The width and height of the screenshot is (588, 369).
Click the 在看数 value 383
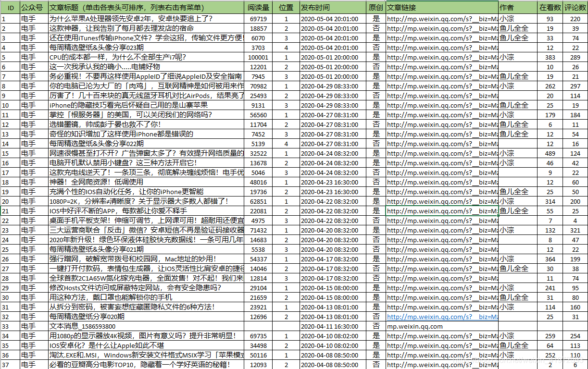550,57
